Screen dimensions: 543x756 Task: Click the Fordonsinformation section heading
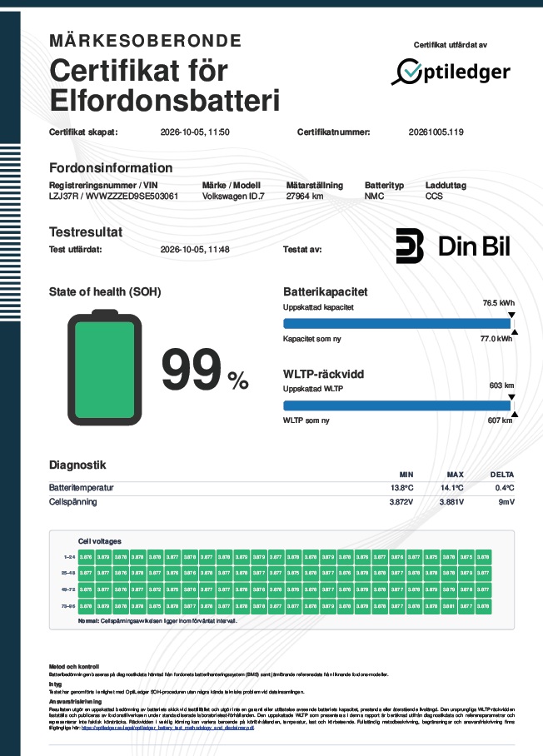pyautogui.click(x=111, y=168)
